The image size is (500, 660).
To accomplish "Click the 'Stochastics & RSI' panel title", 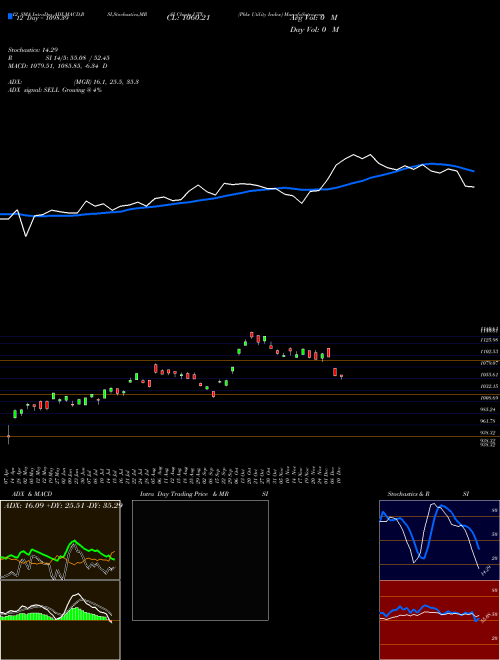I will [x=428, y=494].
